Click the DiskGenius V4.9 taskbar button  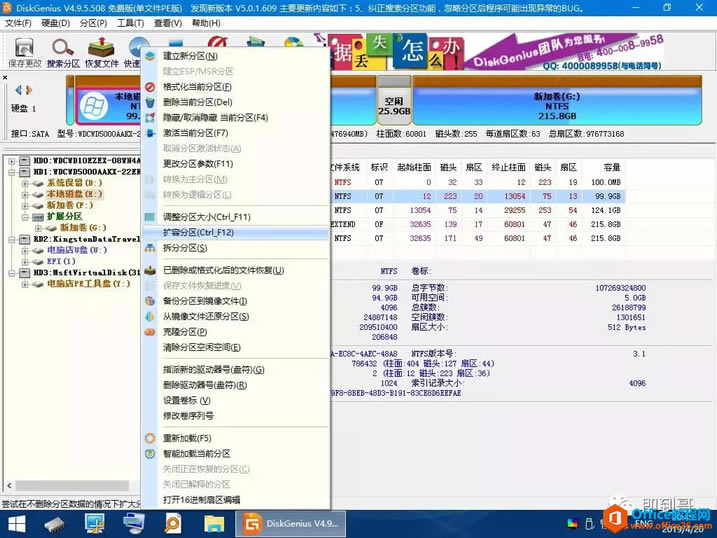point(290,524)
